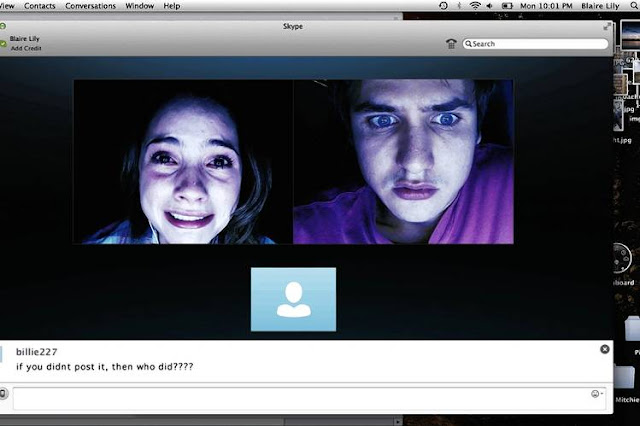This screenshot has height=426, width=640.
Task: Click the Blaire Lily profile name in Skype
Action: (24, 39)
